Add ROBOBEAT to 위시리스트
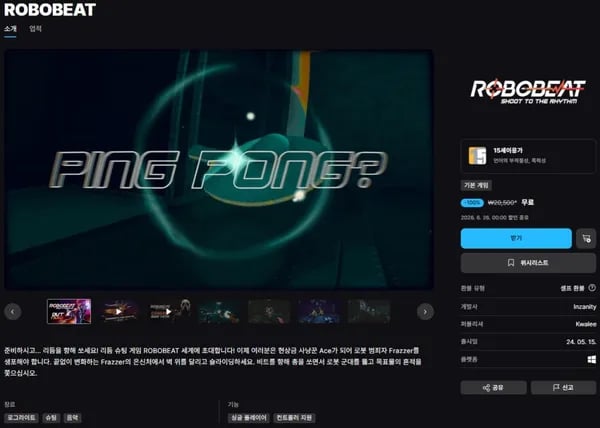Image resolution: width=600 pixels, height=428 pixels. 528,263
